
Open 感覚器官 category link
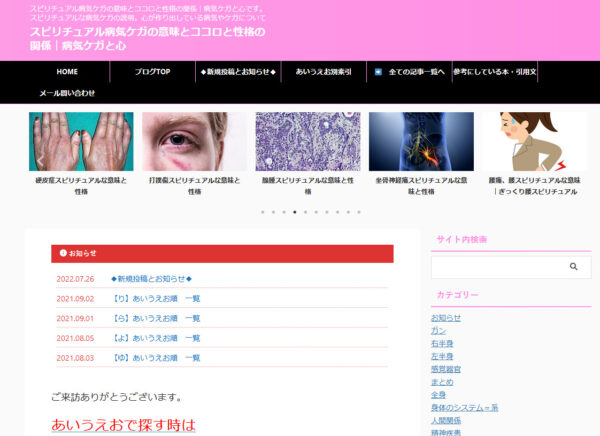click(446, 369)
